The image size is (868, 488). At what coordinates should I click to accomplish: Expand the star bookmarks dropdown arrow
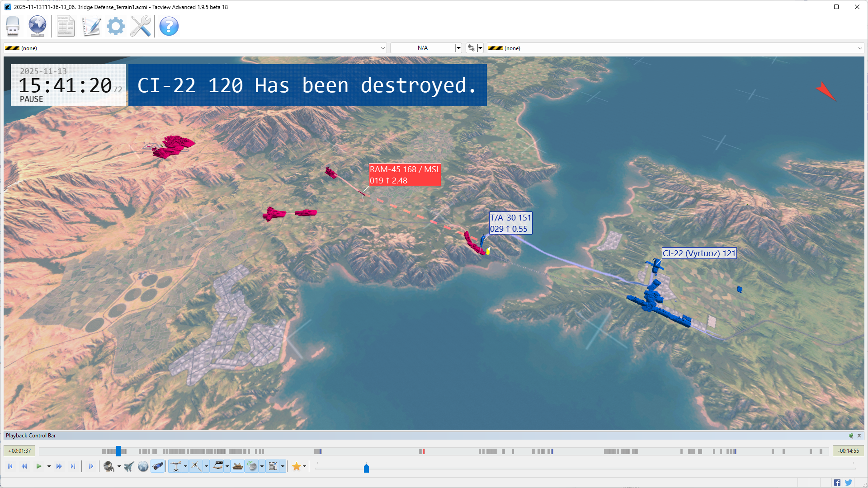click(304, 466)
